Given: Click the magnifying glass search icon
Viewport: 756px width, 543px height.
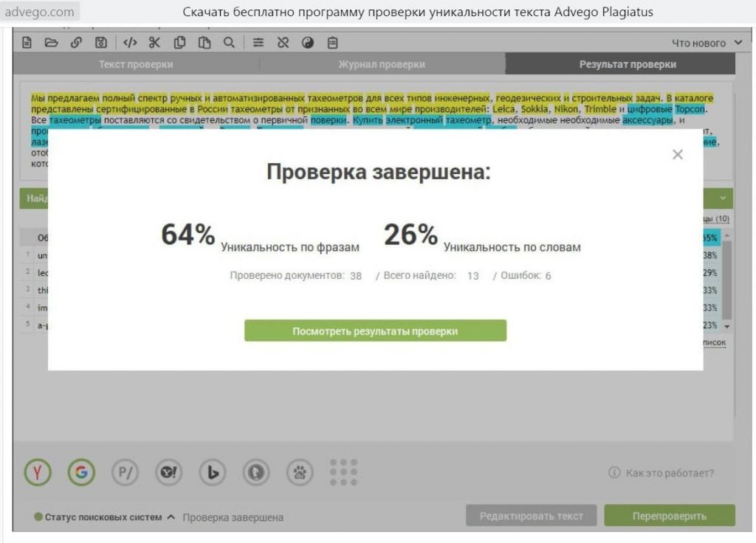Looking at the screenshot, I should [x=229, y=42].
